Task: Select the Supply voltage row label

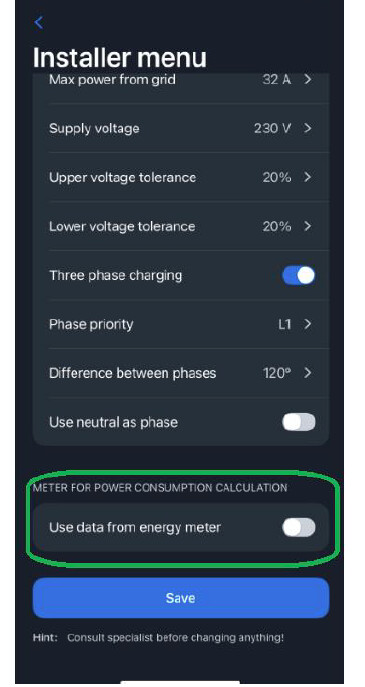Action: pos(94,128)
